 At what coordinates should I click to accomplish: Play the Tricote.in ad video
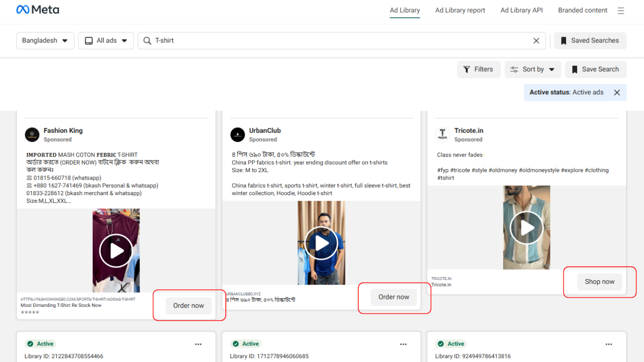click(527, 228)
